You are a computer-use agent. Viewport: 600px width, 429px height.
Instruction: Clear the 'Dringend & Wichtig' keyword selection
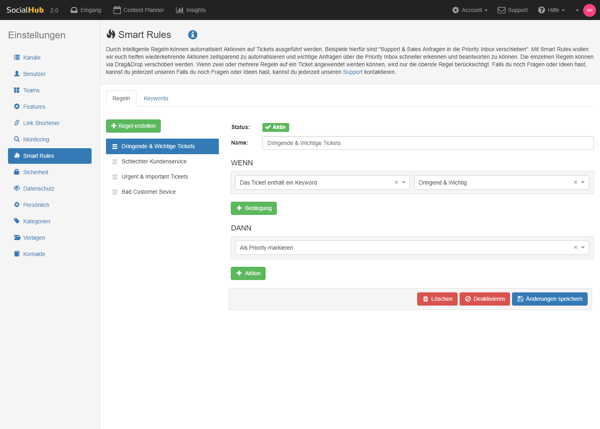575,183
